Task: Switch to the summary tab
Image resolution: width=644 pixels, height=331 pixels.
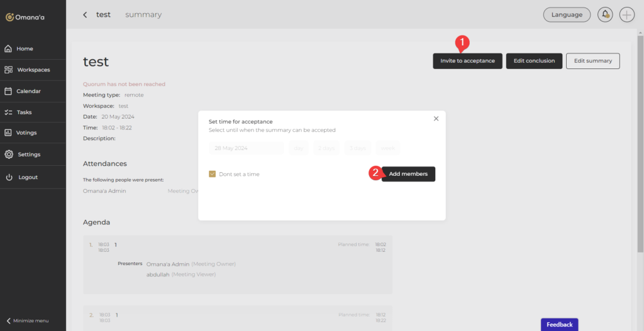Action: coord(143,14)
